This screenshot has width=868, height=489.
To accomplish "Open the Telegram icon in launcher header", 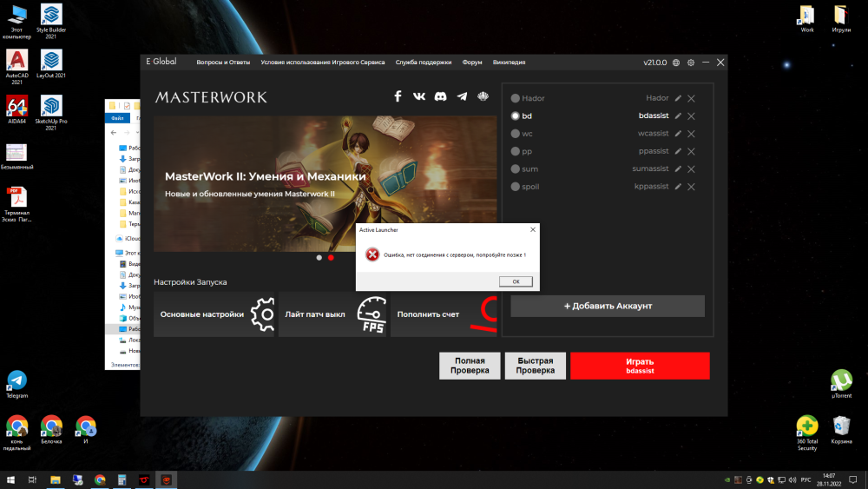I will point(462,96).
